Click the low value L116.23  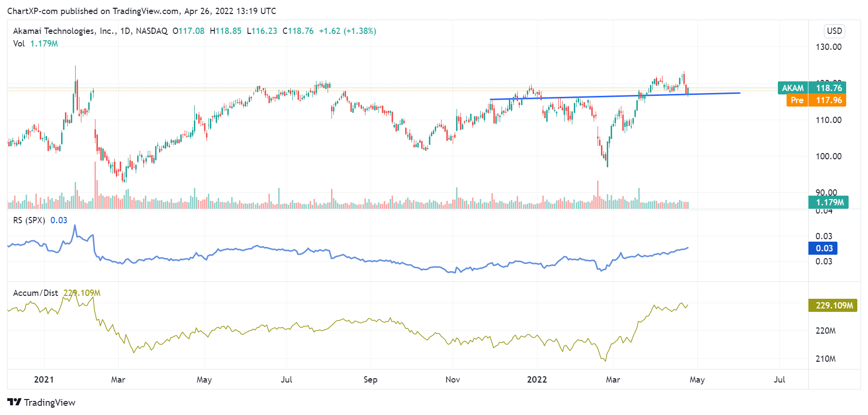[x=262, y=31]
